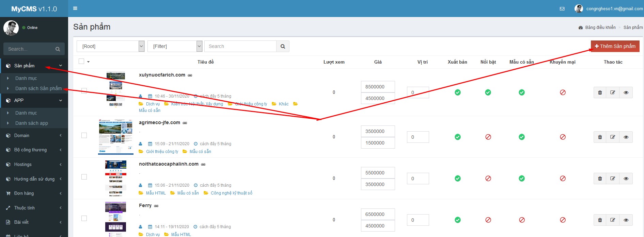644x237 pixels.
Task: Click the hamburger menu icon in header
Action: tap(75, 9)
